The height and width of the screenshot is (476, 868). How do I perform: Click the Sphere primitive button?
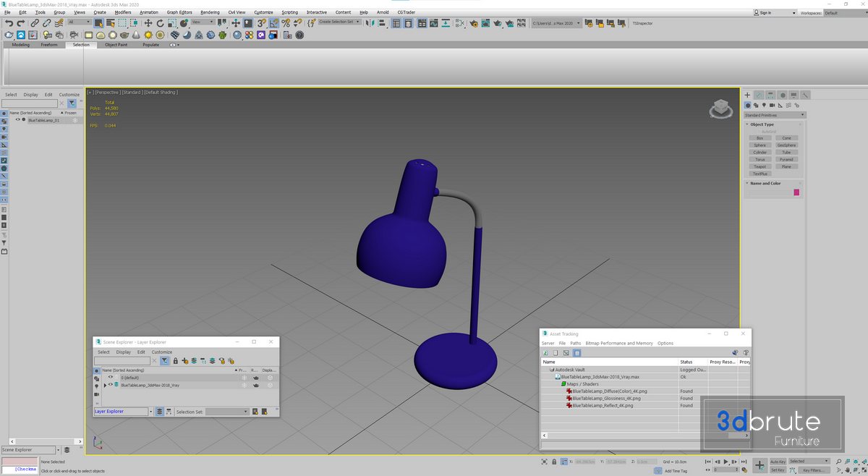(x=759, y=145)
